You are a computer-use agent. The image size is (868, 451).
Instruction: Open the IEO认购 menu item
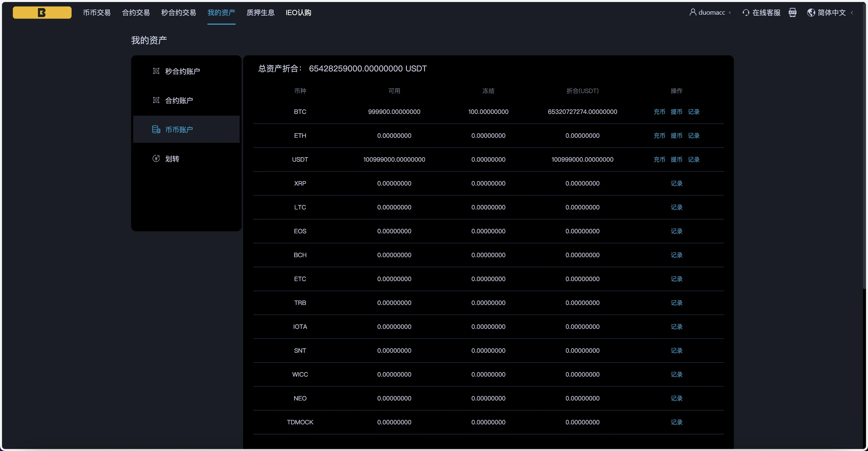point(298,13)
